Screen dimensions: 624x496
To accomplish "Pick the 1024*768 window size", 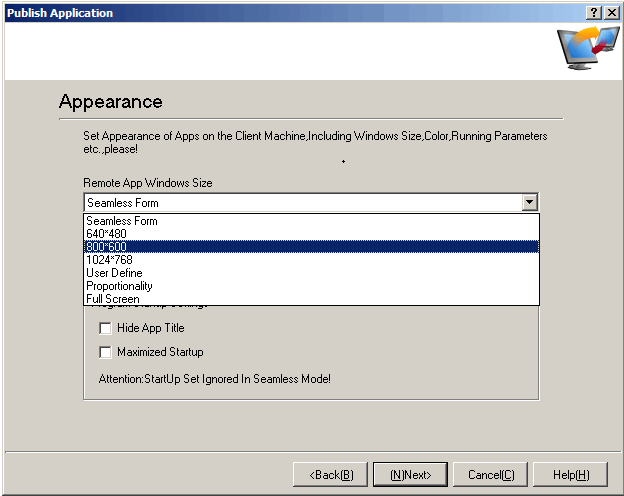I will click(109, 260).
